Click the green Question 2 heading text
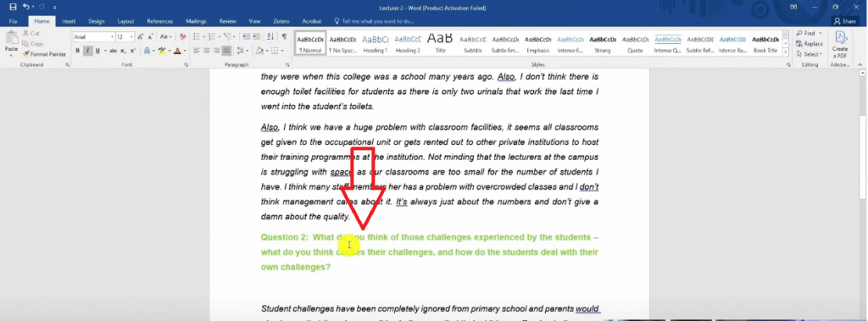The image size is (868, 321). click(x=429, y=252)
